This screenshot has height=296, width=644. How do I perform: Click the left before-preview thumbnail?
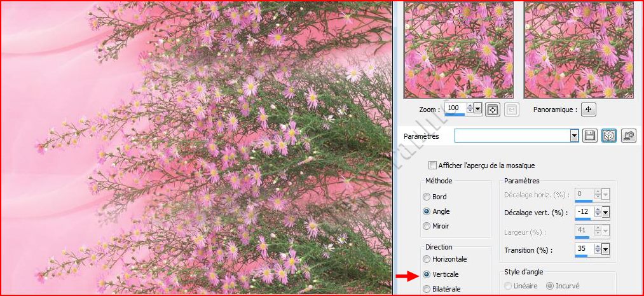pyautogui.click(x=458, y=49)
